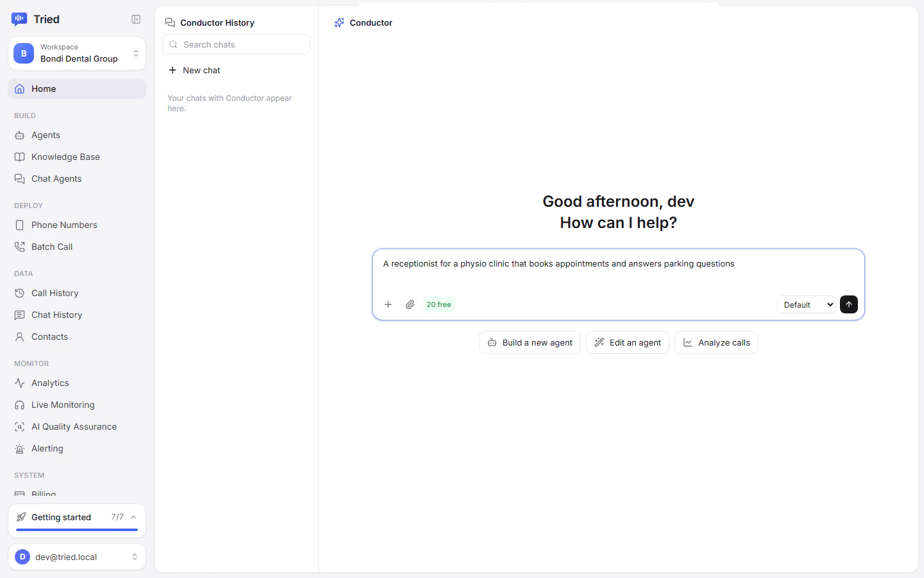Image resolution: width=924 pixels, height=578 pixels.
Task: Choose Analyze calls suggestion
Action: 716,342
